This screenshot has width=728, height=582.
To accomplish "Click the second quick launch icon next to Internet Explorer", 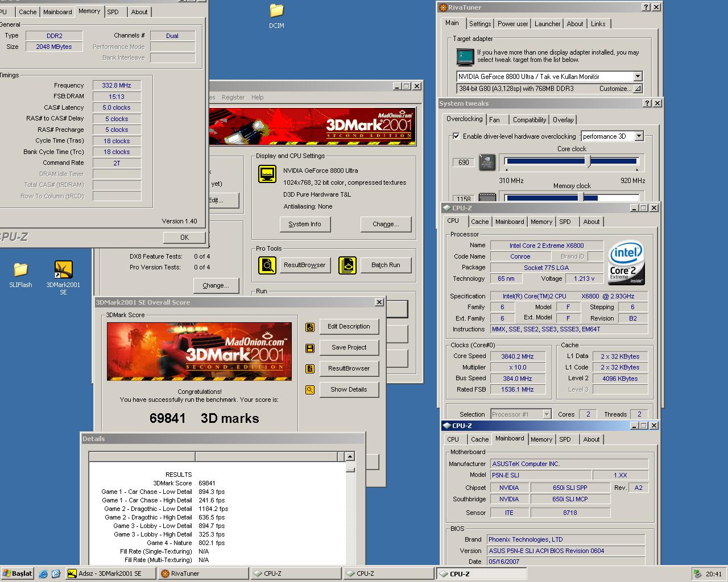I will pos(56,574).
